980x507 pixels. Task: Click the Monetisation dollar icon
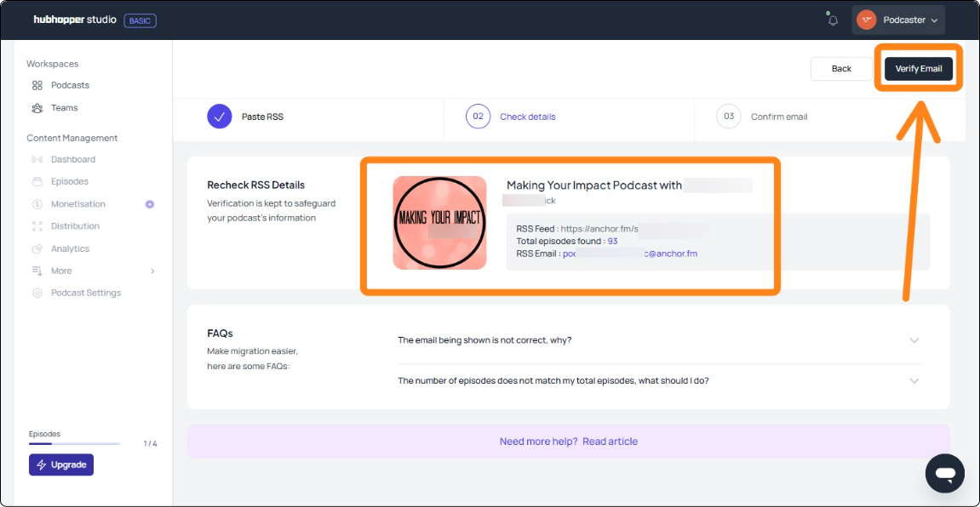pyautogui.click(x=37, y=204)
